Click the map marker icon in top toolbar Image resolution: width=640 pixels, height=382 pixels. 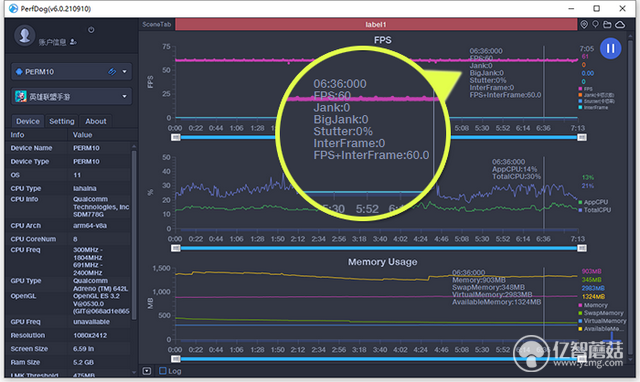click(x=596, y=24)
